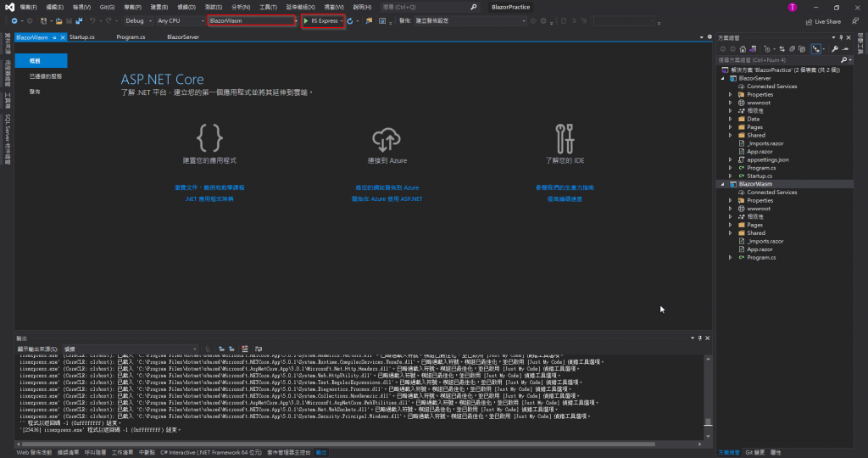Click the .NET 應用程式架構 link

209,198
